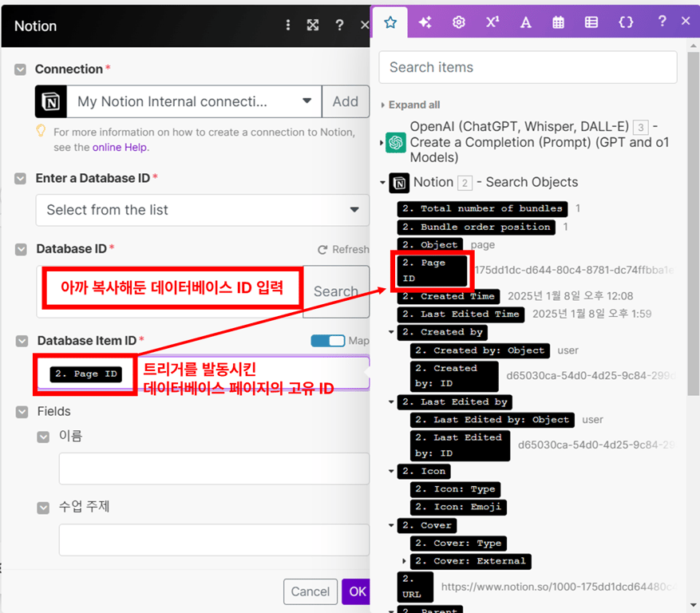Image resolution: width=700 pixels, height=613 pixels.
Task: Select the Object variable pill
Action: (x=430, y=245)
